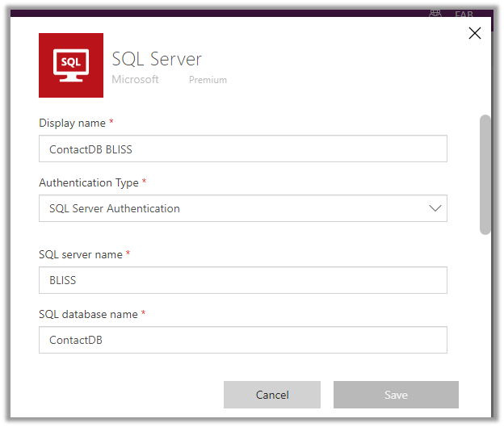Select the SQL database name text box

[242, 340]
